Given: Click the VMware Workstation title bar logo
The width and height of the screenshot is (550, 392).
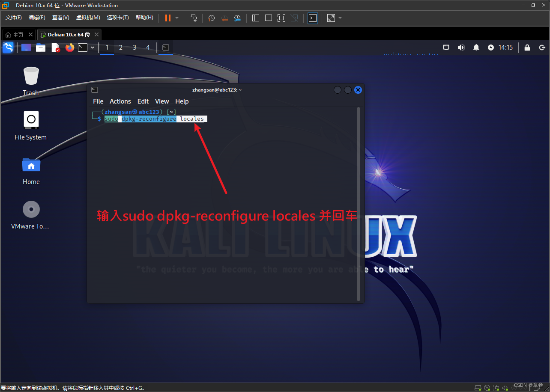Looking at the screenshot, I should click(6, 5).
